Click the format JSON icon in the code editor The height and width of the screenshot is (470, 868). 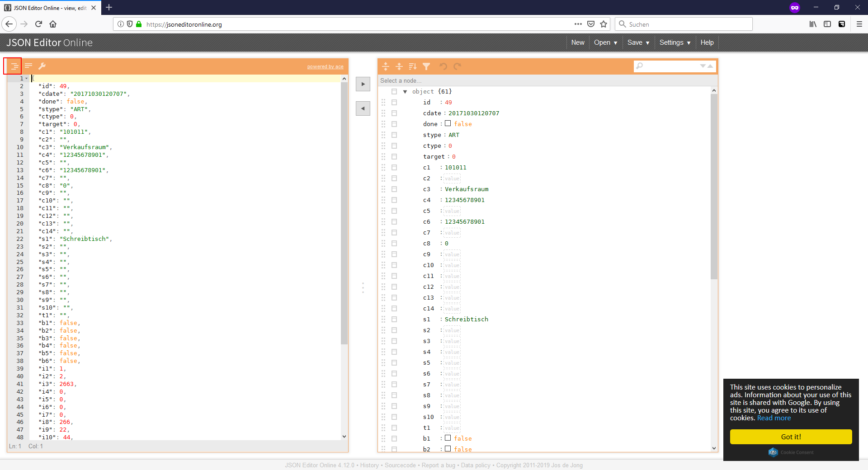pos(14,66)
